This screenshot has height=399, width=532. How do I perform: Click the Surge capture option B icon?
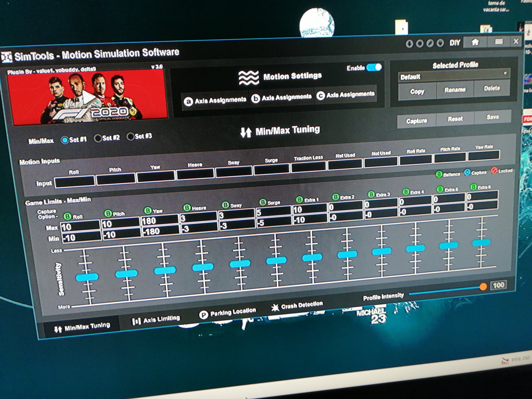point(263,202)
